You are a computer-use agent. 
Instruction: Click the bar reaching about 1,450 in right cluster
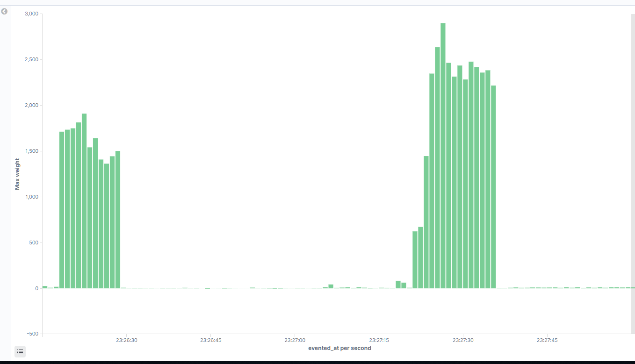(426, 222)
